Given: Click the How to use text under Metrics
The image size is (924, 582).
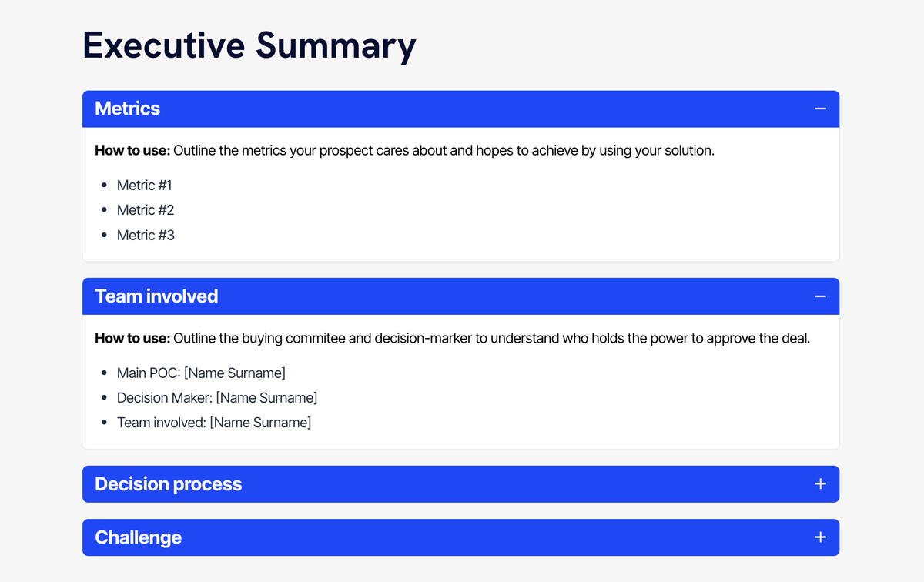Looking at the screenshot, I should pos(404,150).
